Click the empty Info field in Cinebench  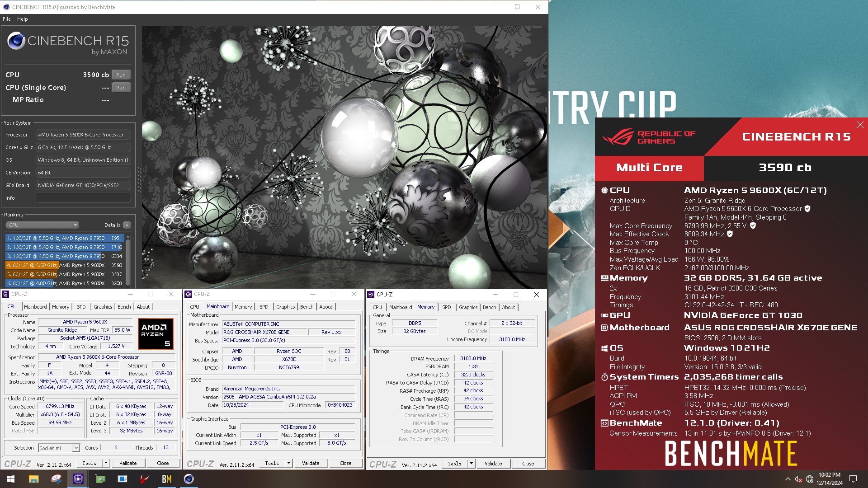(83, 198)
